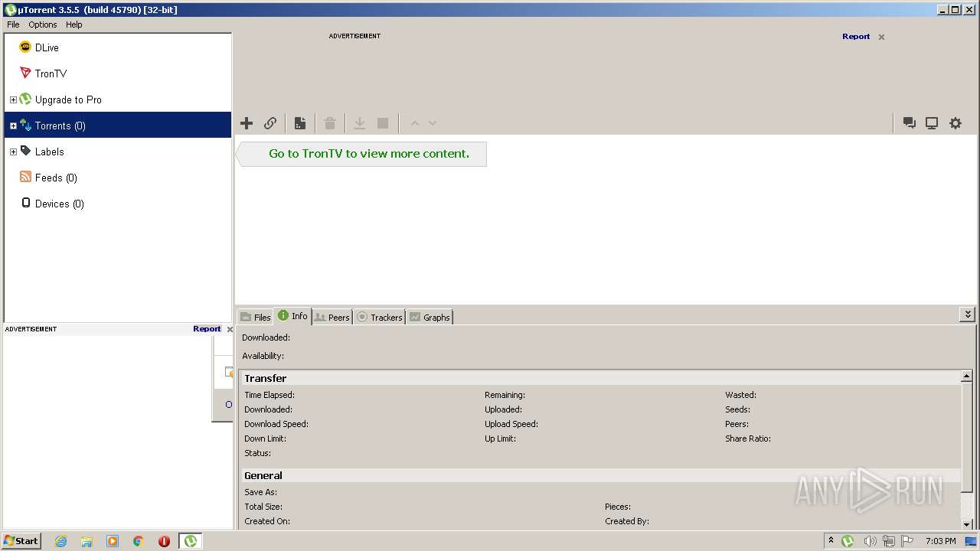
Task: Click the Show desktop tray button
Action: click(971, 541)
